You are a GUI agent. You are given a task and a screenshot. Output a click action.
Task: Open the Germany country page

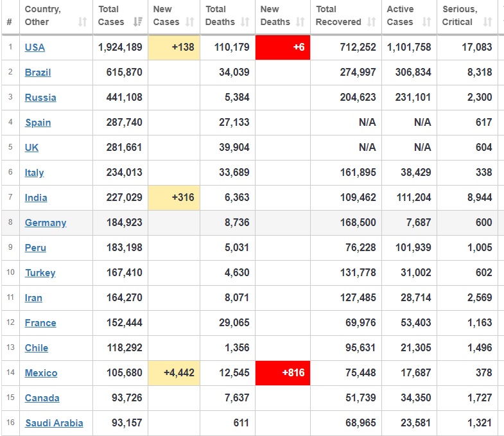coord(46,223)
